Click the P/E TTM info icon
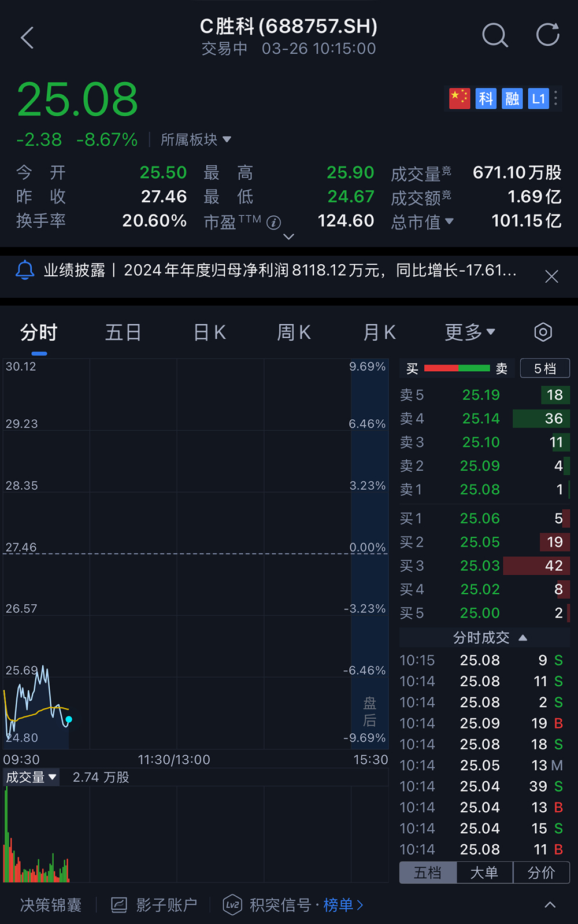Image resolution: width=578 pixels, height=924 pixels. [x=274, y=222]
